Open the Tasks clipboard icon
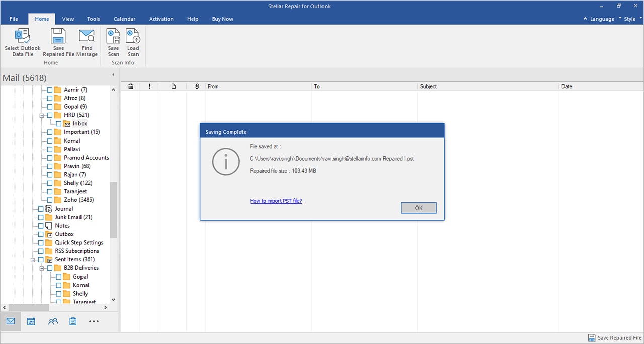The image size is (644, 344). pyautogui.click(x=73, y=321)
